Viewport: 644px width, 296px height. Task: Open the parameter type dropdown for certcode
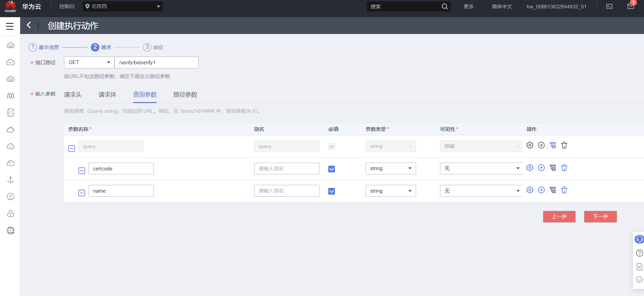point(391,168)
